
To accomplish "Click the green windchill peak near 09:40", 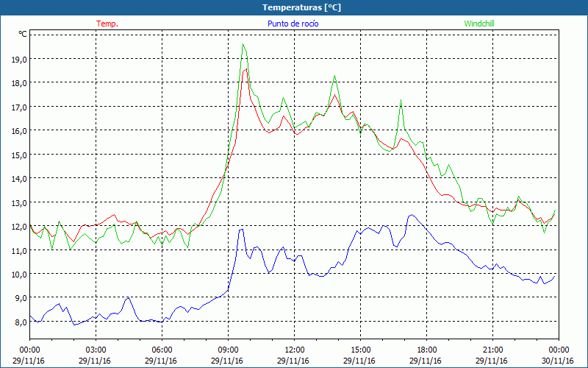I will tap(243, 44).
